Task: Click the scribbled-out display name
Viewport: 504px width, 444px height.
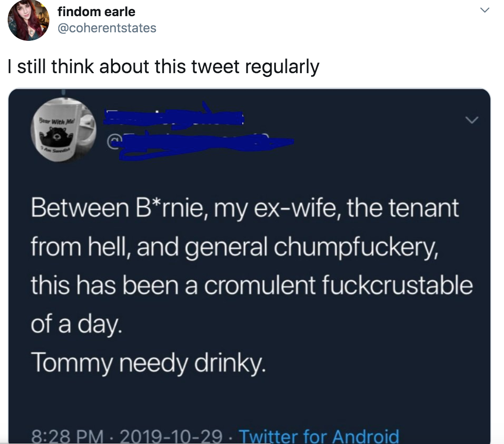Action: [174, 115]
